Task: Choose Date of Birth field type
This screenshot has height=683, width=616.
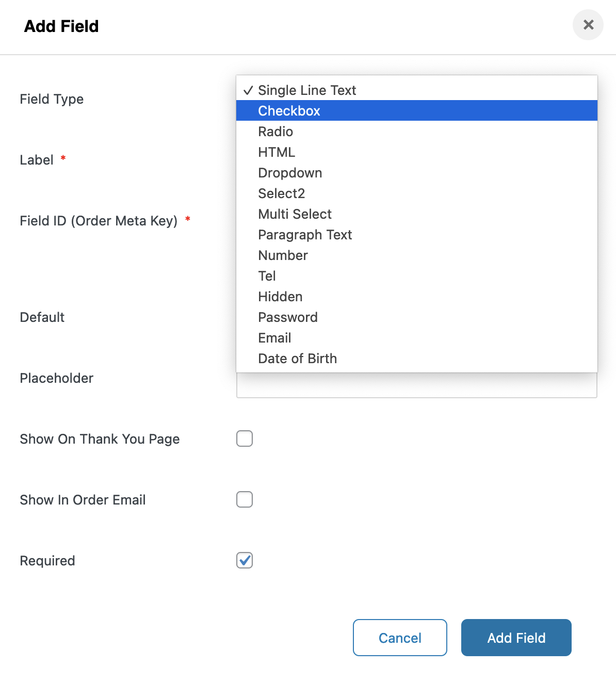Action: click(297, 359)
